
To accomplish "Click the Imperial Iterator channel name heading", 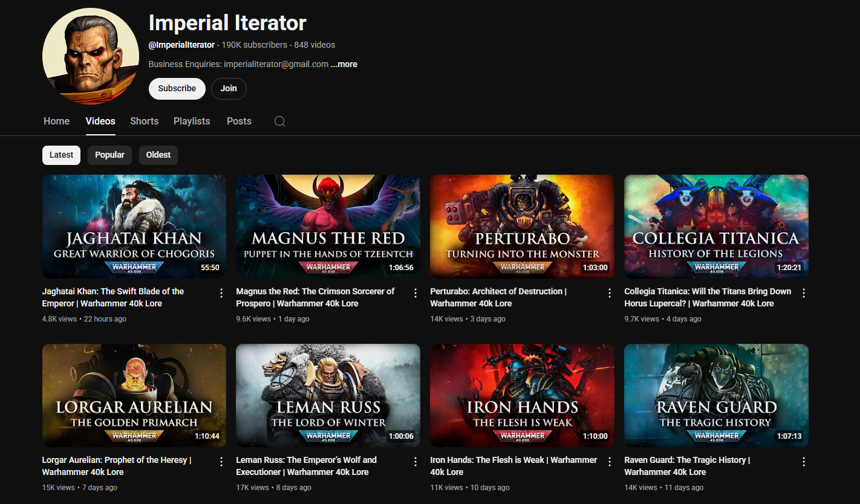I will pos(227,23).
